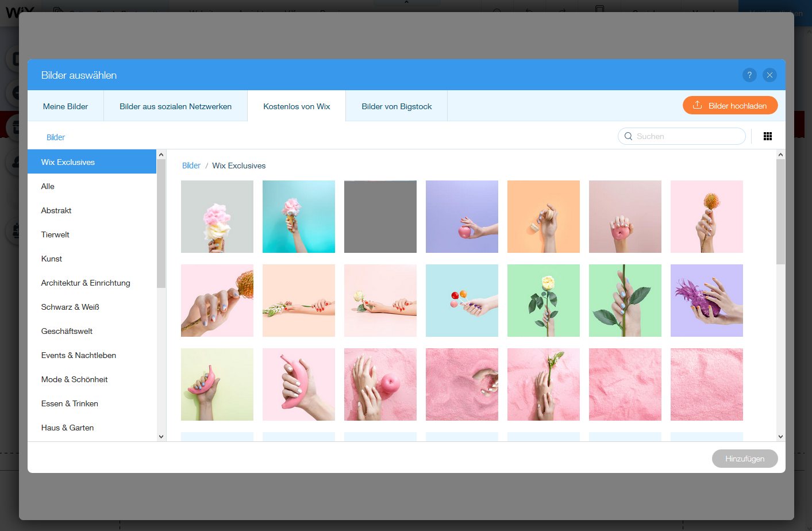Select hand holding flower in pink sand thumbnail
Image resolution: width=812 pixels, height=531 pixels.
[544, 384]
